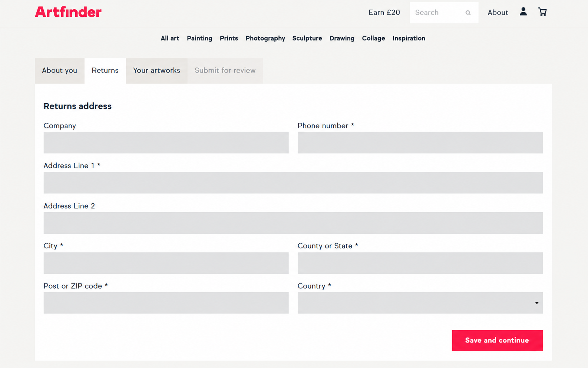Click the Address Line 1 field
Image resolution: width=588 pixels, height=368 pixels.
tap(293, 183)
